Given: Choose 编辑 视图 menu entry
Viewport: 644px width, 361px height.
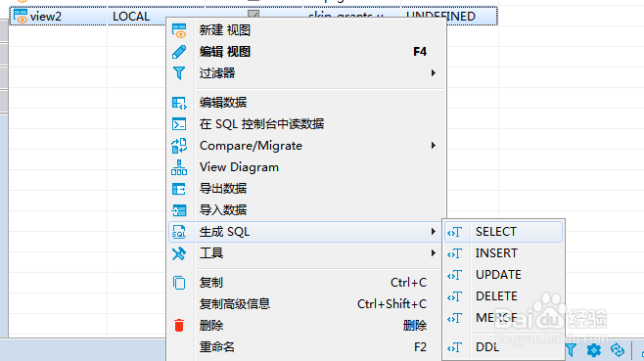Looking at the screenshot, I should (x=306, y=52).
